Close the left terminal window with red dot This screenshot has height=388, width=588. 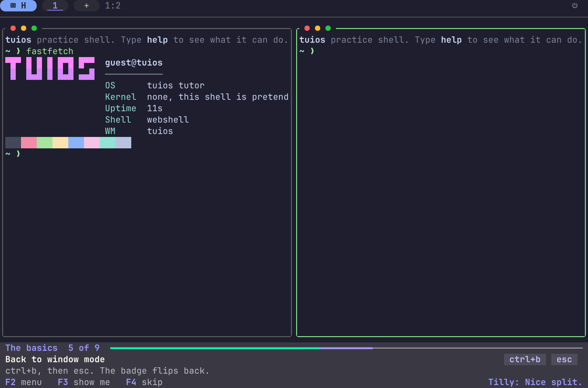coord(13,28)
